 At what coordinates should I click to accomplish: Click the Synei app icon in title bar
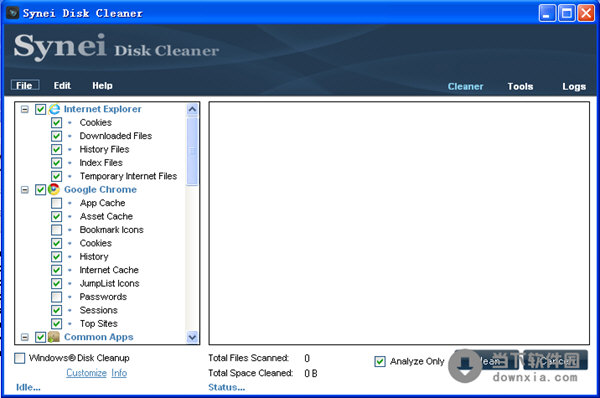coord(13,13)
